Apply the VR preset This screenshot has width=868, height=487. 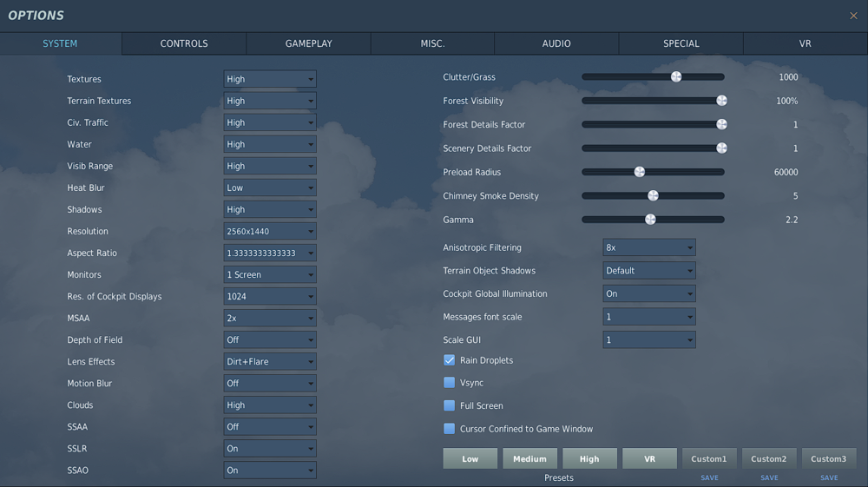pos(649,458)
